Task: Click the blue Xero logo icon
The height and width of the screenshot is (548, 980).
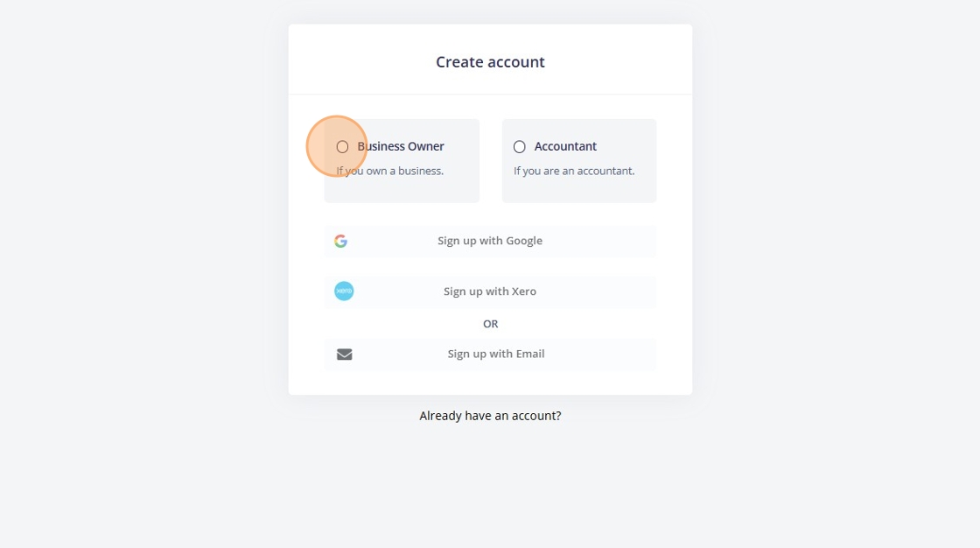Action: (344, 291)
